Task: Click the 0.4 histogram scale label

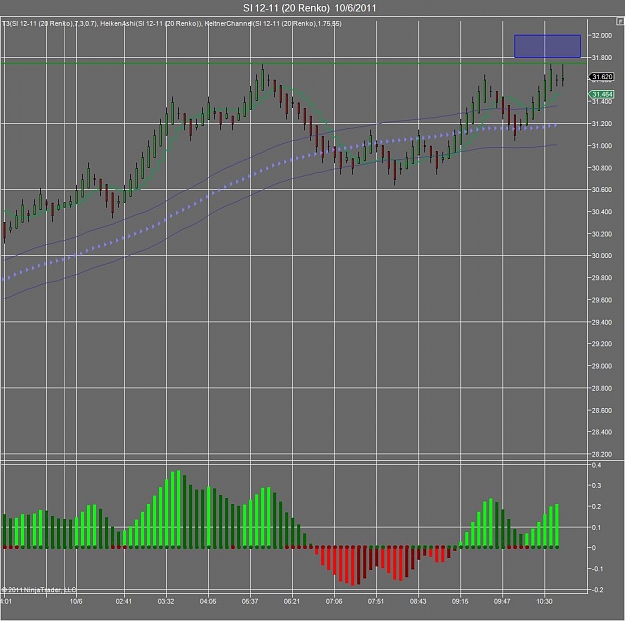Action: pos(596,465)
